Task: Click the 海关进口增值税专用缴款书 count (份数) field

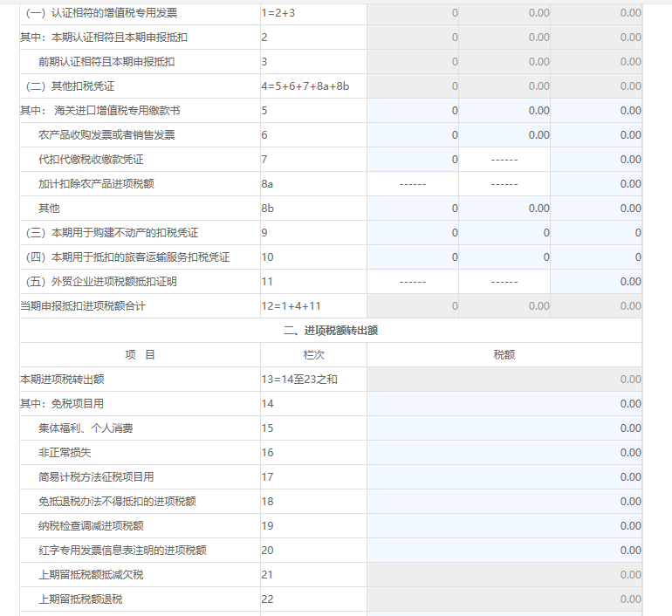Action: click(x=413, y=111)
